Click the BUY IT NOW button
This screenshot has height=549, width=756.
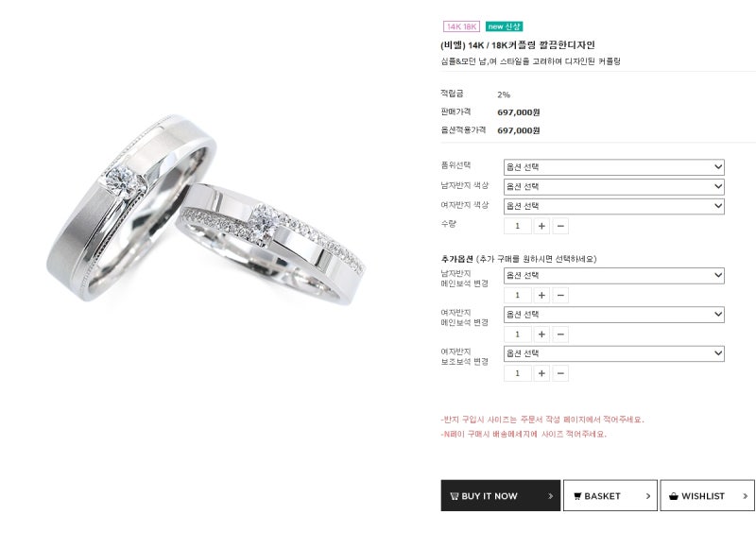click(501, 495)
